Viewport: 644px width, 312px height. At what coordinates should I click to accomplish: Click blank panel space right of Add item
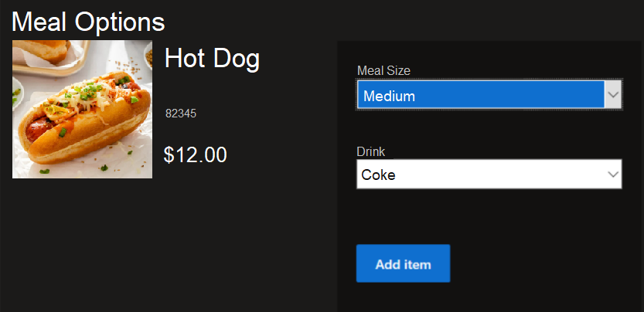coord(541,264)
